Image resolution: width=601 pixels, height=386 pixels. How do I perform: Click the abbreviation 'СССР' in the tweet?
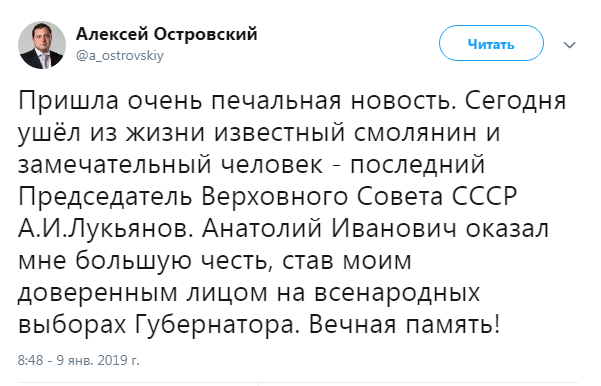click(x=484, y=197)
